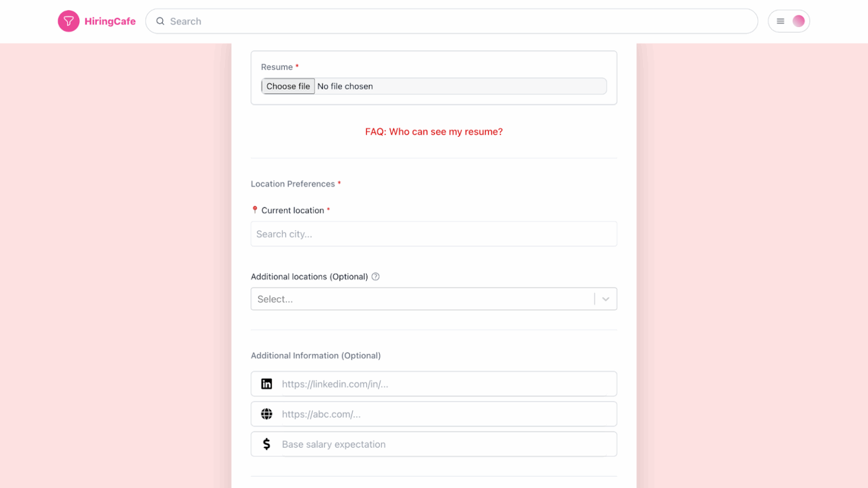Screen dimensions: 868x488
Task: Open the chevron arrow on the Select control
Action: click(x=606, y=299)
